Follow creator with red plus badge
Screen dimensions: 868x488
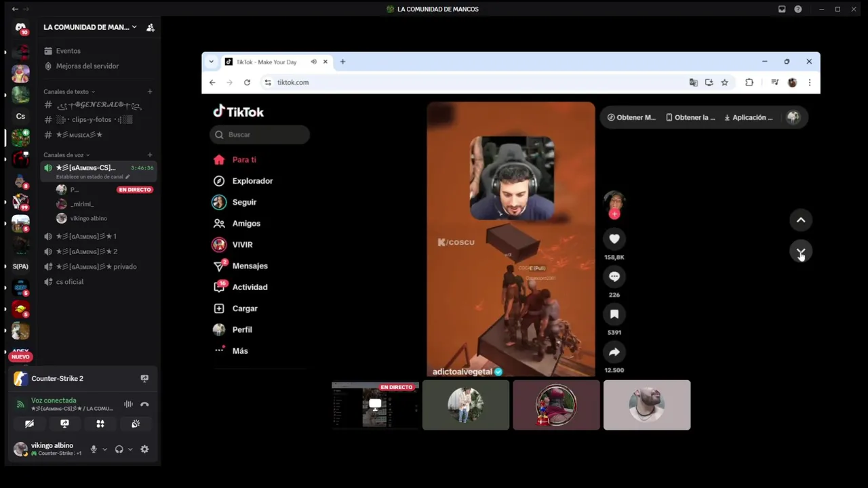(614, 214)
